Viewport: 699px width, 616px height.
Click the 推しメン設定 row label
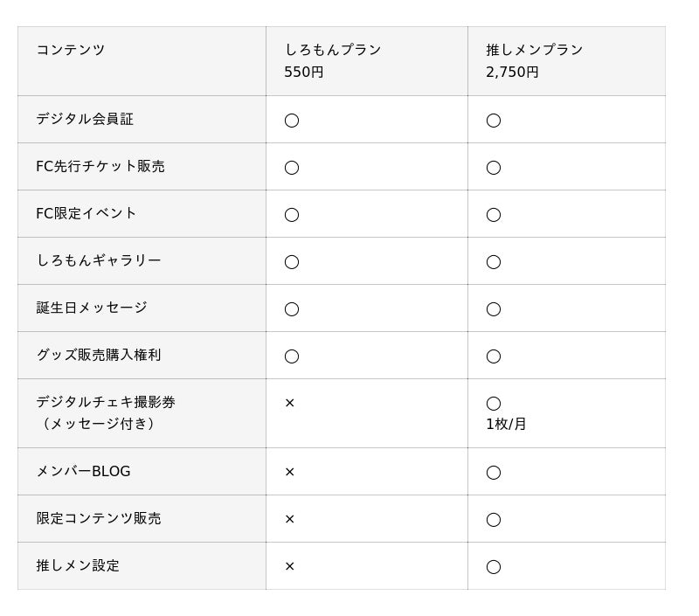click(78, 565)
